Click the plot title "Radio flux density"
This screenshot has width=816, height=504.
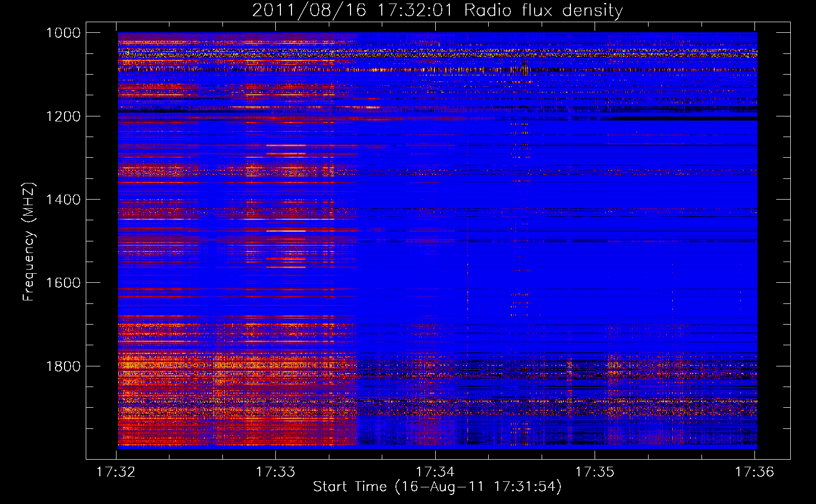[x=543, y=11]
